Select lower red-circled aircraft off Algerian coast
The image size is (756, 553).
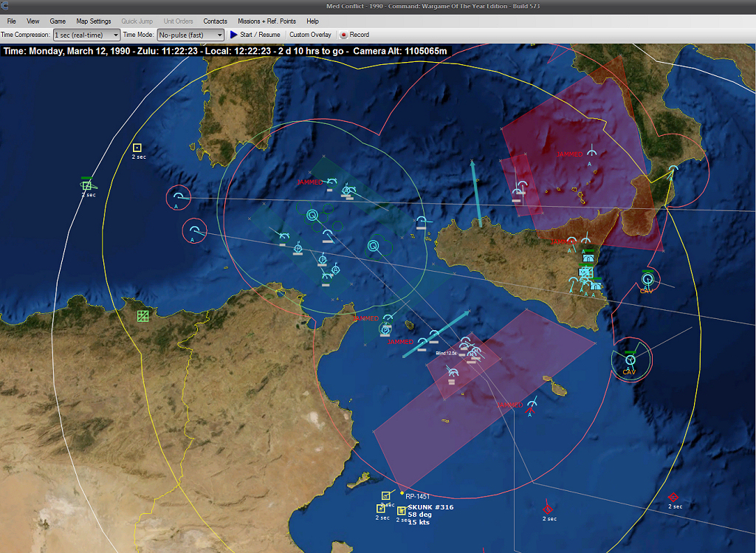[x=194, y=230]
